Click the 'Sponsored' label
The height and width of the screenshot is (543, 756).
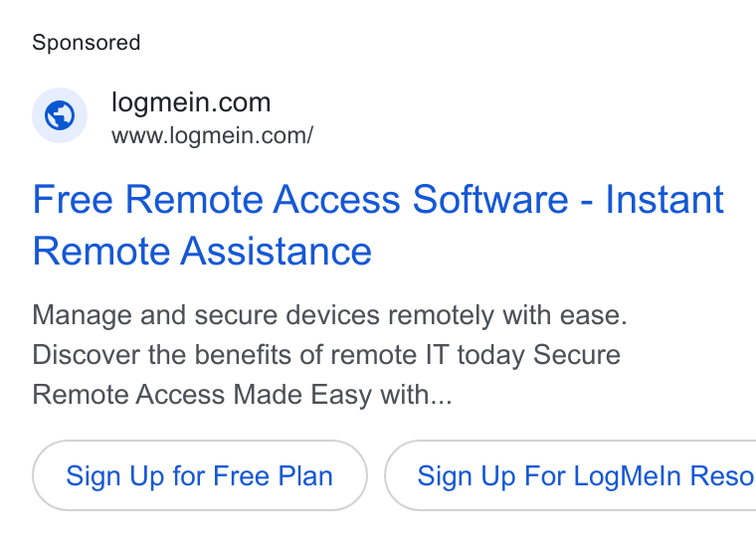pos(87,43)
